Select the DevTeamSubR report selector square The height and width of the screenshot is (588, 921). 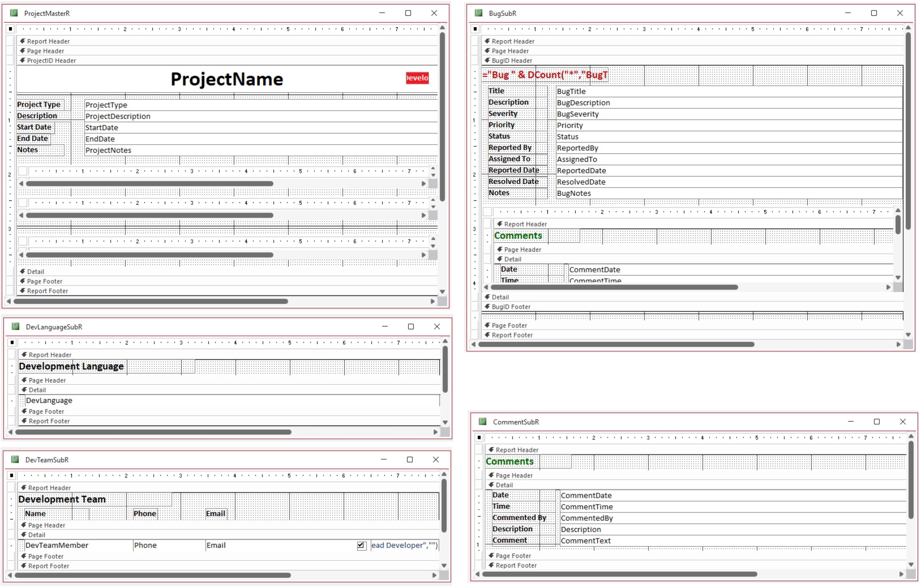tap(12, 475)
